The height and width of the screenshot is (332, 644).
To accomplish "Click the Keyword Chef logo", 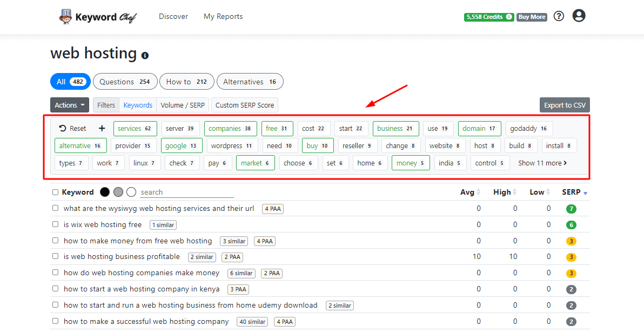I will pyautogui.click(x=98, y=17).
